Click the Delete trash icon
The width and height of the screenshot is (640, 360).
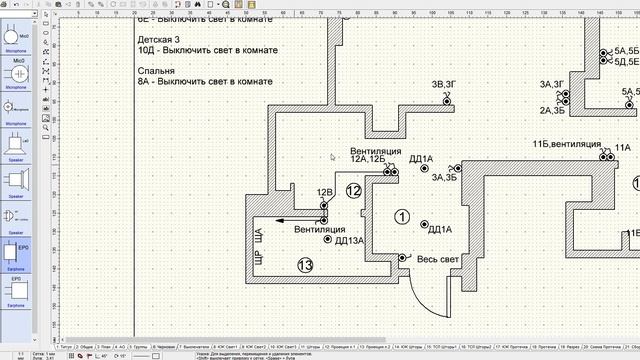(x=78, y=4)
